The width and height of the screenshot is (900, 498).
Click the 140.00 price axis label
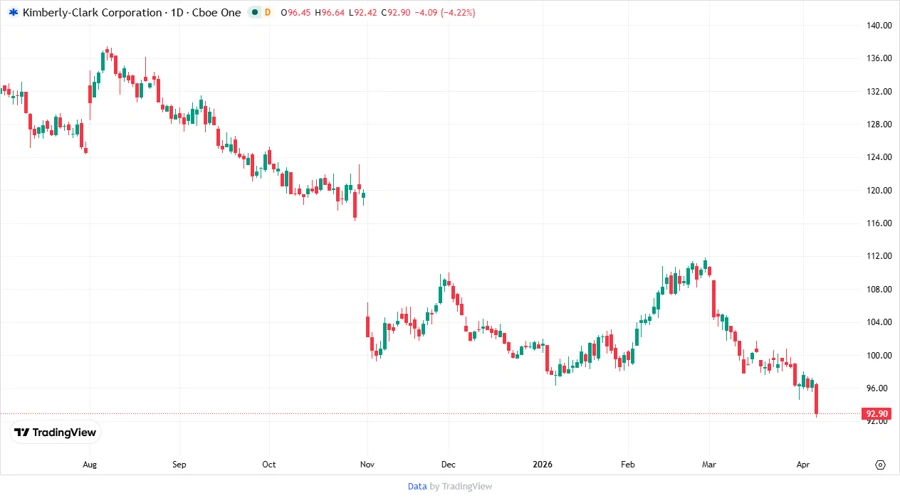click(x=879, y=25)
